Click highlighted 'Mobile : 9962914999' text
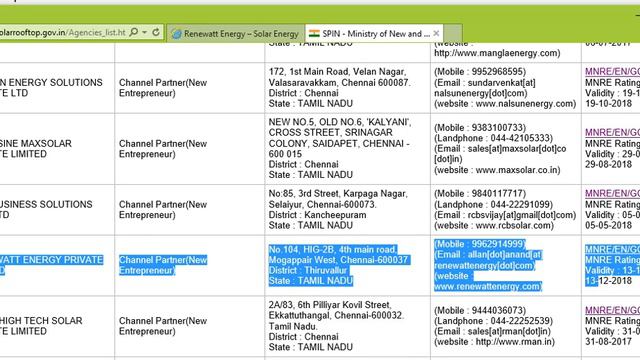Screen dimensions: 640x360 [480, 244]
